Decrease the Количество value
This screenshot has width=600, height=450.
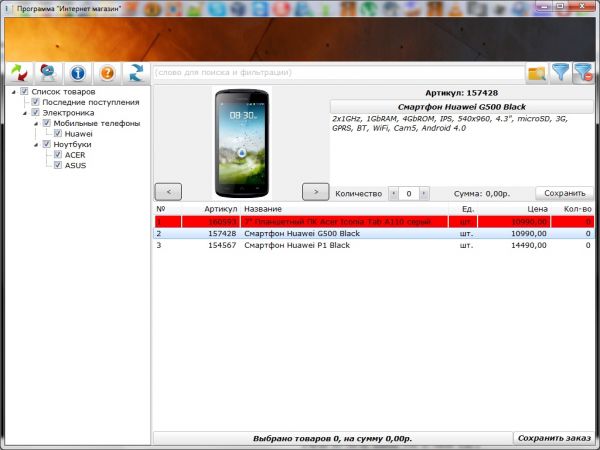pos(393,194)
